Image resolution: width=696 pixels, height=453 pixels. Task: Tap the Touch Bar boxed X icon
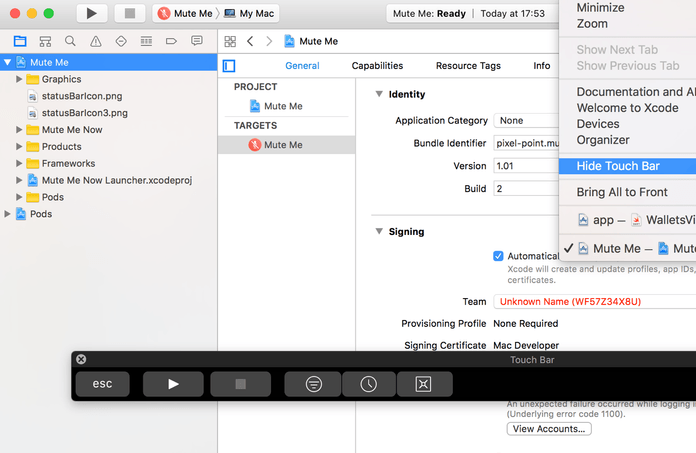[424, 384]
